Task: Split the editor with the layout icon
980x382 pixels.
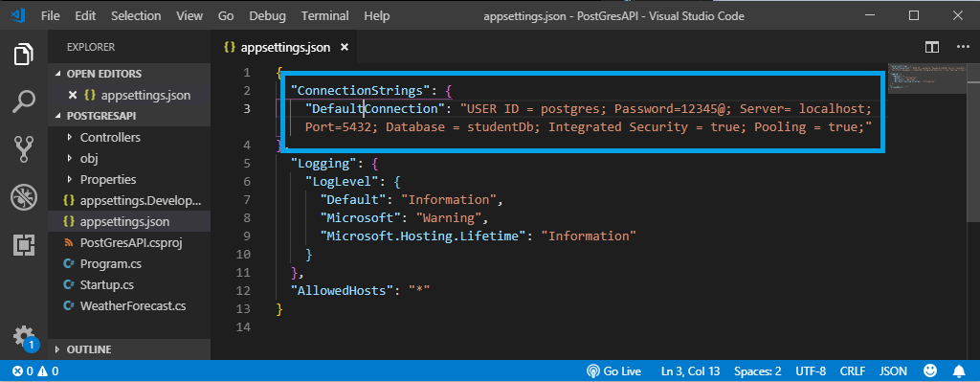Action: [x=932, y=47]
